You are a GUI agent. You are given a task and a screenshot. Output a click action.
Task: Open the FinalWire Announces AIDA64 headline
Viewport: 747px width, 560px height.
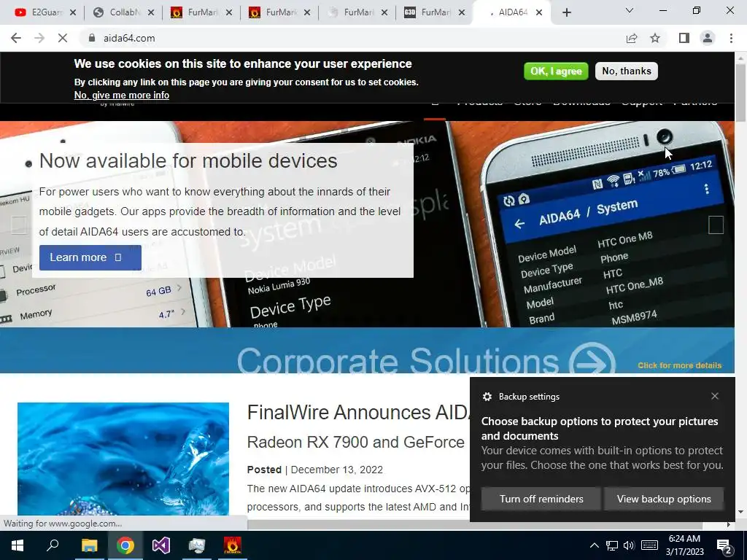pos(358,413)
